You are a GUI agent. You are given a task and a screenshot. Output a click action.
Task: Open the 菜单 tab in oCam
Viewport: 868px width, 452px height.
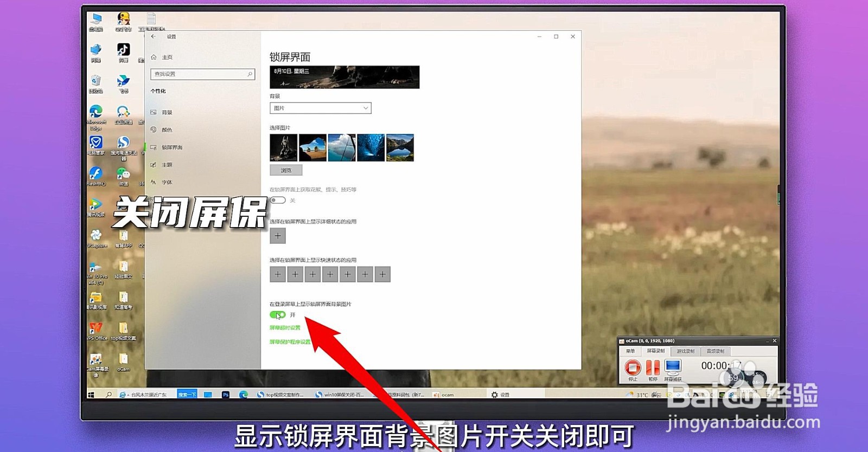[630, 351]
